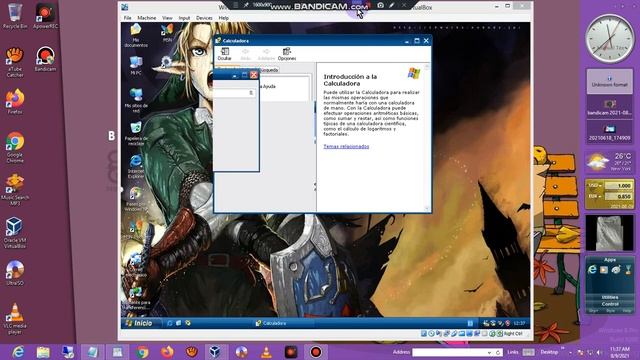Open the VirtualBox File menu
Image resolution: width=640 pixels, height=360 pixels.
pyautogui.click(x=128, y=18)
